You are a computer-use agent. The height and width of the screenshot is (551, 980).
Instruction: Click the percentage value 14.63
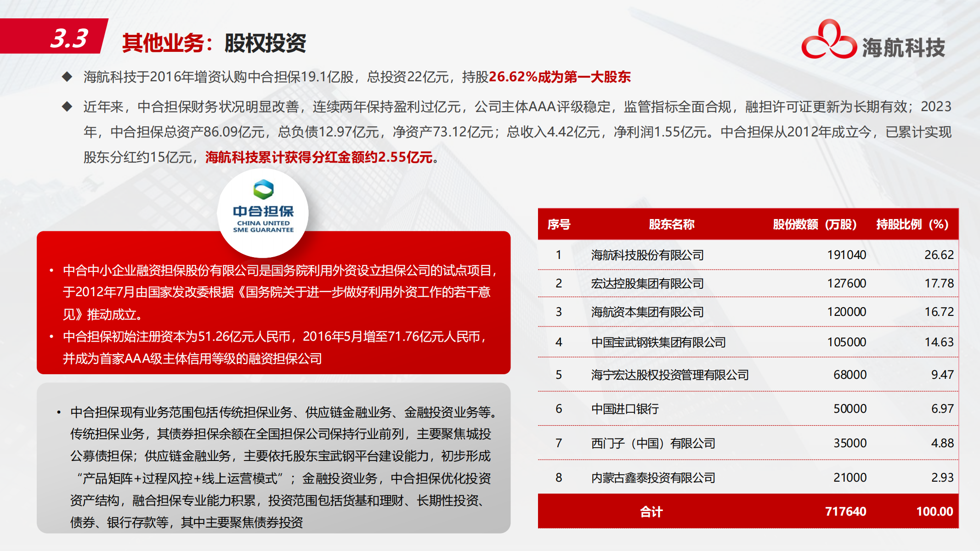(x=939, y=342)
